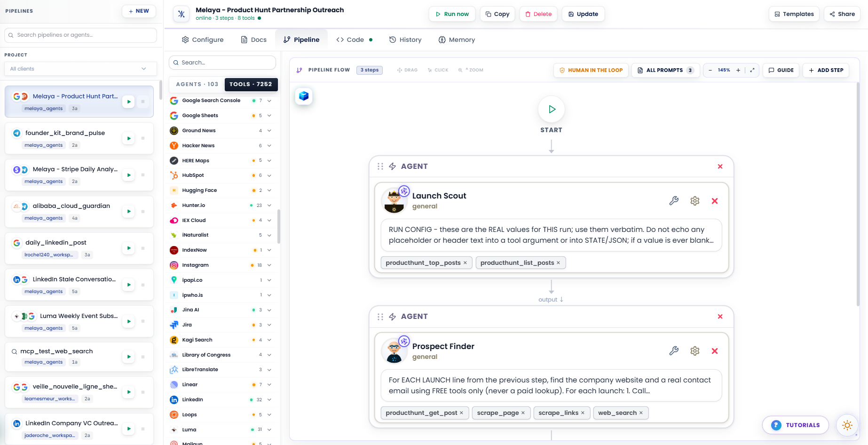Viewport: 868px width, 445px height.
Task: Open Templates
Action: (x=794, y=14)
